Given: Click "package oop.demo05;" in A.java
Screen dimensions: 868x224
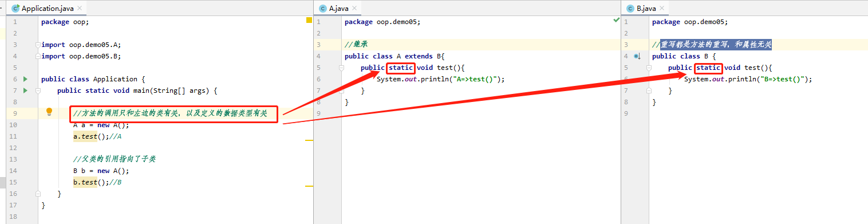Looking at the screenshot, I should click(382, 22).
